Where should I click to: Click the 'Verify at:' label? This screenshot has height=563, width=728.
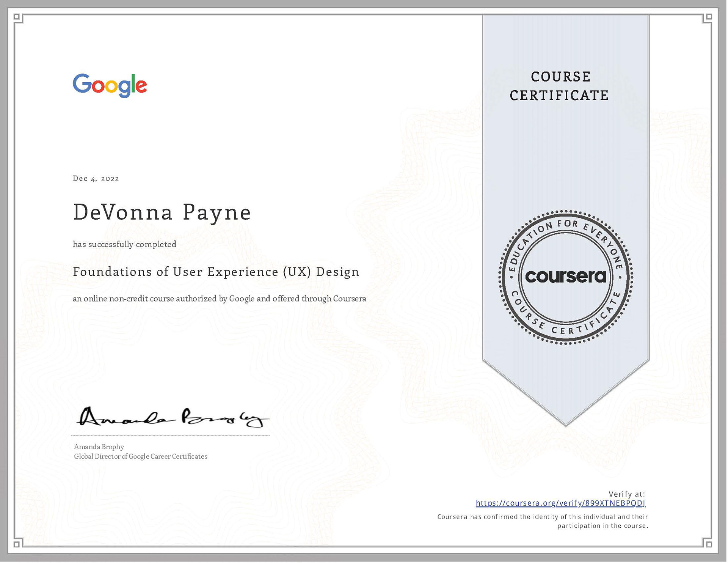(x=626, y=494)
